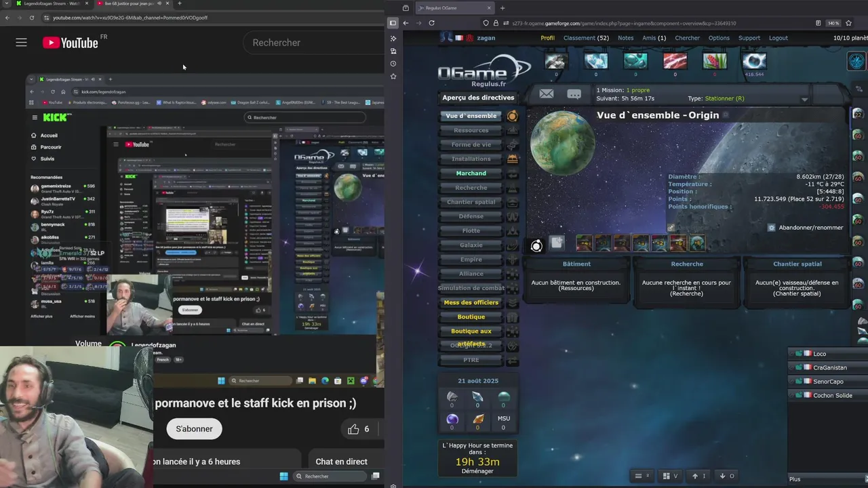Click the Bâtiment section header

(x=576, y=264)
